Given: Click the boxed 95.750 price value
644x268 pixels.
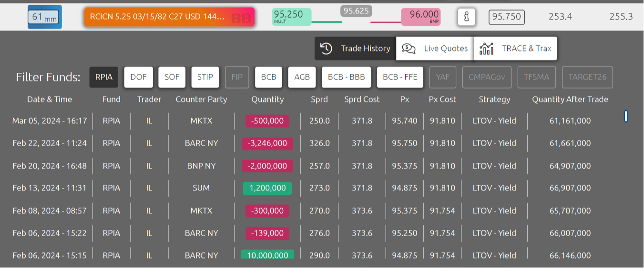Looking at the screenshot, I should click(x=507, y=17).
